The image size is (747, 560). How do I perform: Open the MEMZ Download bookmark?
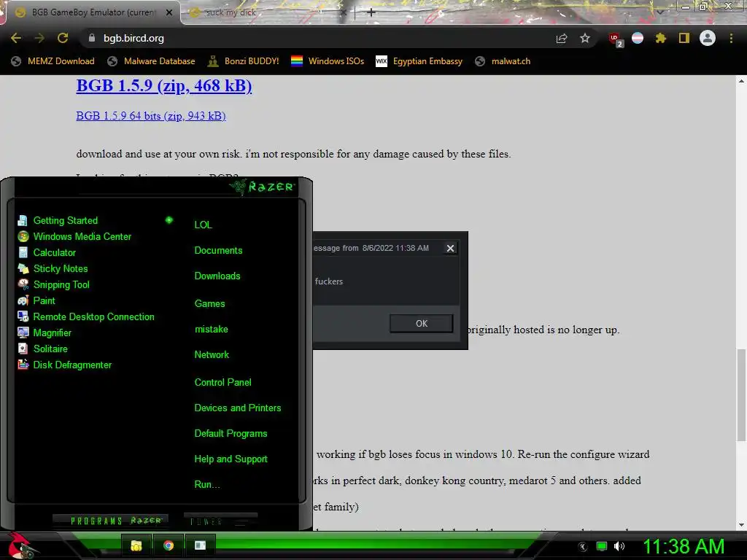pyautogui.click(x=53, y=61)
